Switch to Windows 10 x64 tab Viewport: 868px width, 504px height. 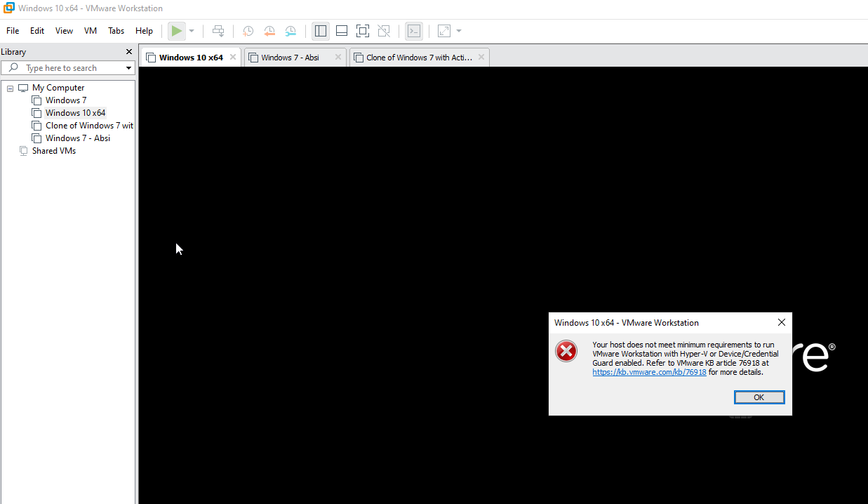click(191, 58)
